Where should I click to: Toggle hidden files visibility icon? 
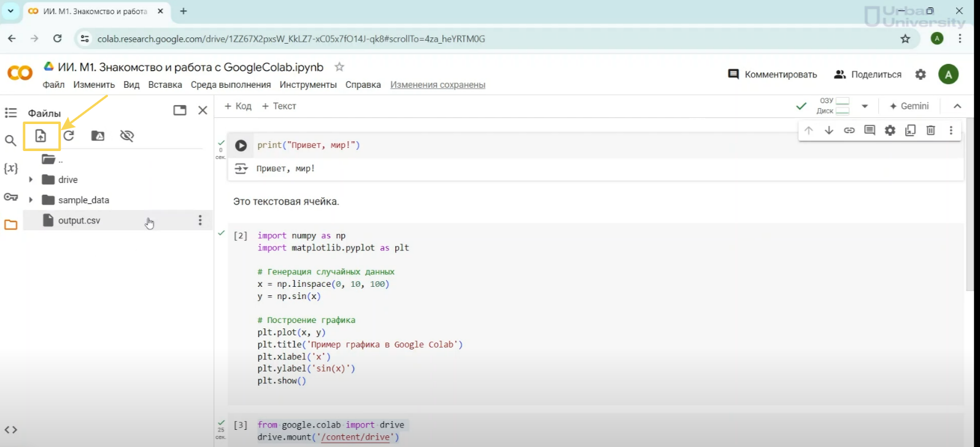pos(127,136)
